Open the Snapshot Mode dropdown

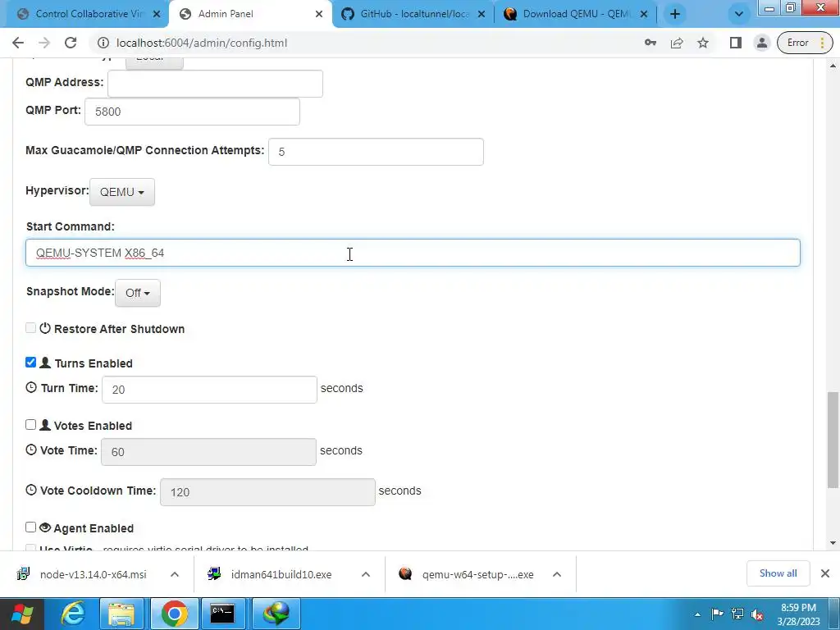pos(138,293)
